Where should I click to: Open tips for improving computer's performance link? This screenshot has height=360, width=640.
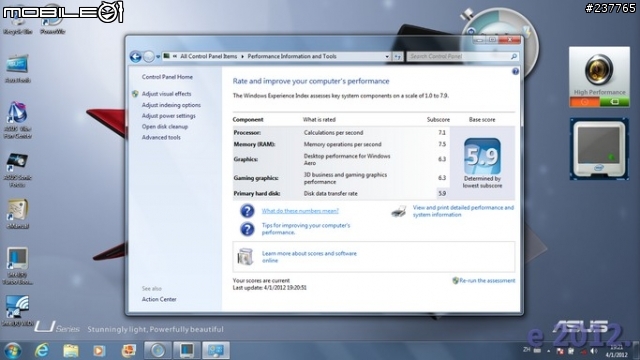pyautogui.click(x=306, y=229)
